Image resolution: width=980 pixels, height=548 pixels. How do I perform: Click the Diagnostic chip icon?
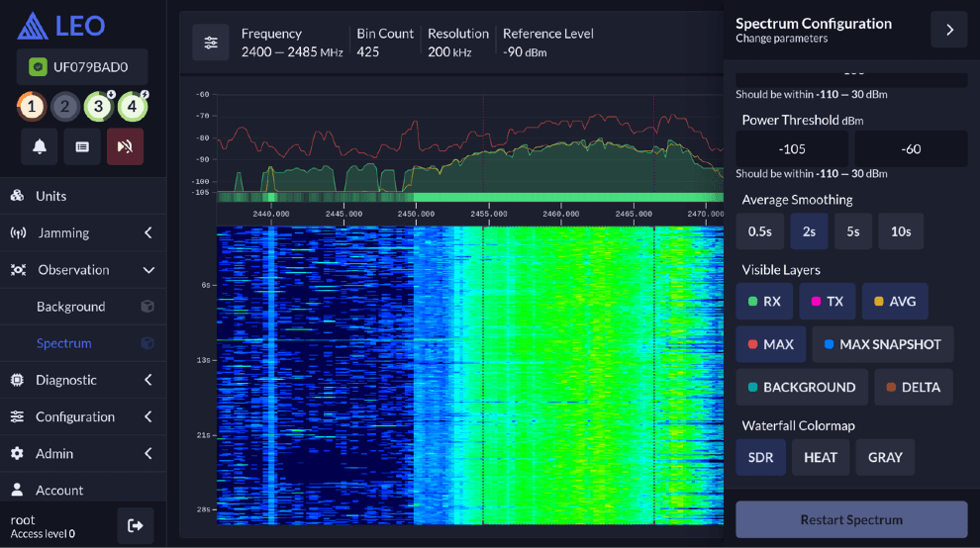click(18, 380)
